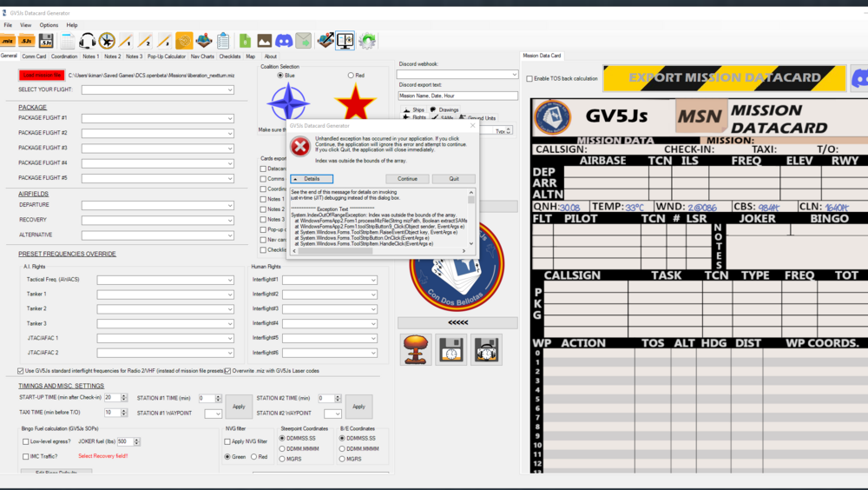The width and height of the screenshot is (868, 490).
Task: Click the clipboard checklist toolbar icon
Action: (223, 41)
